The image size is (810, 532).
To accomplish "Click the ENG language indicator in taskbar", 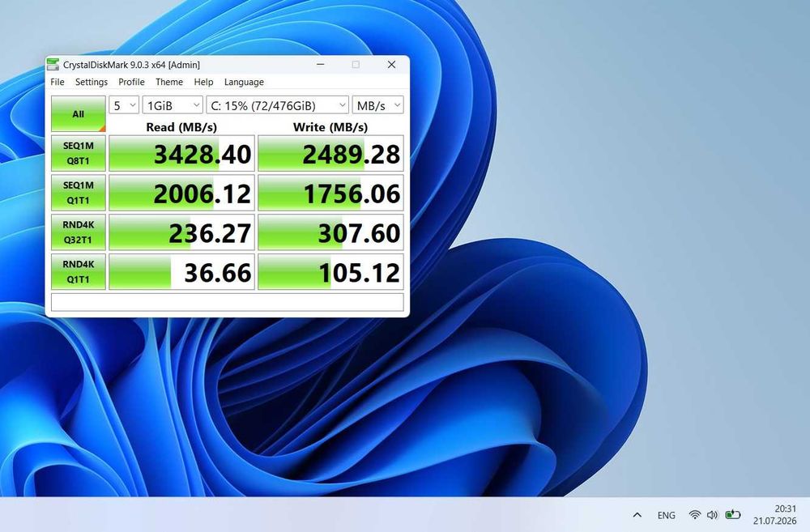I will [x=667, y=515].
